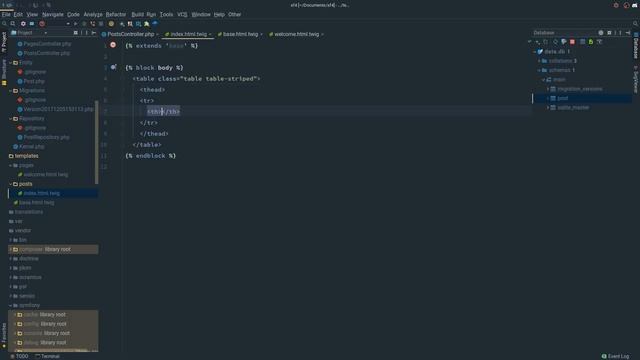Viewport: 640px width, 360px height.
Task: Click inside the th tag on line 7
Action: point(162,111)
